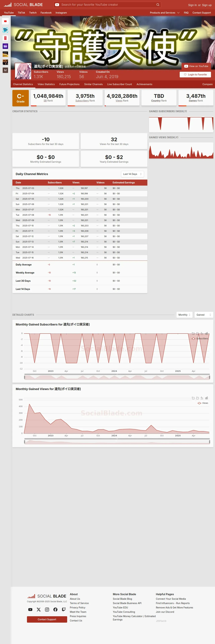The height and width of the screenshot is (644, 215).
Task: Focus the YouTube creator search field
Action: pos(108,5)
